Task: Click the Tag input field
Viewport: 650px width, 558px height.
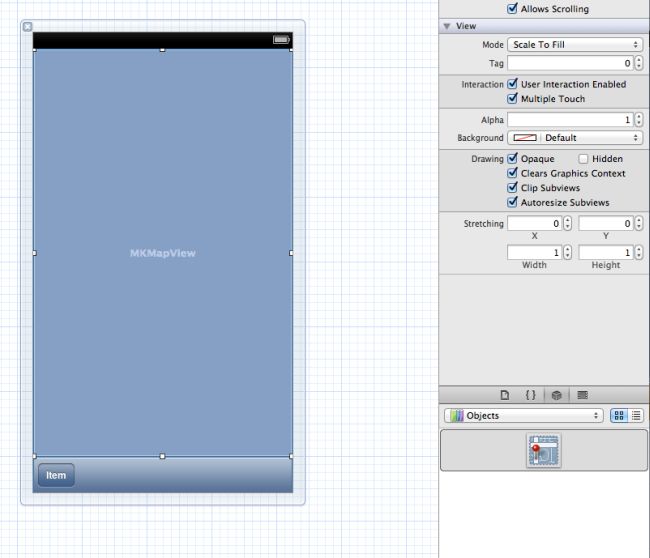Action: 570,63
